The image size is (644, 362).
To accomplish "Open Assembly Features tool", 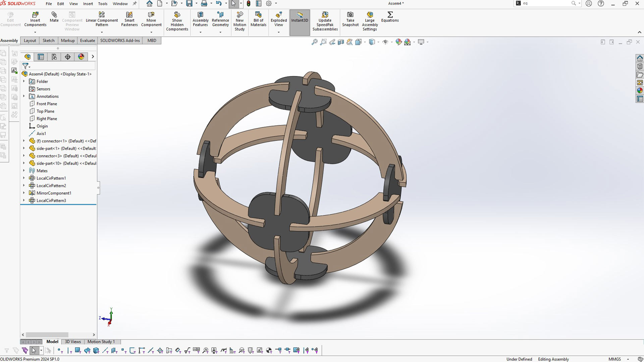I will click(x=200, y=19).
